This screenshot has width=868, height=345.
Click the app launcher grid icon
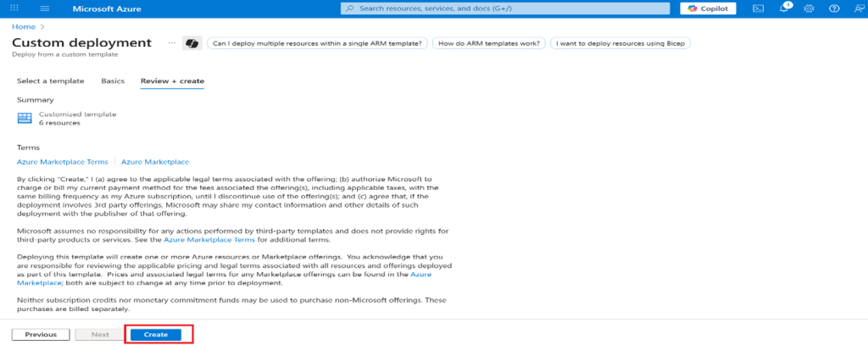[x=14, y=8]
